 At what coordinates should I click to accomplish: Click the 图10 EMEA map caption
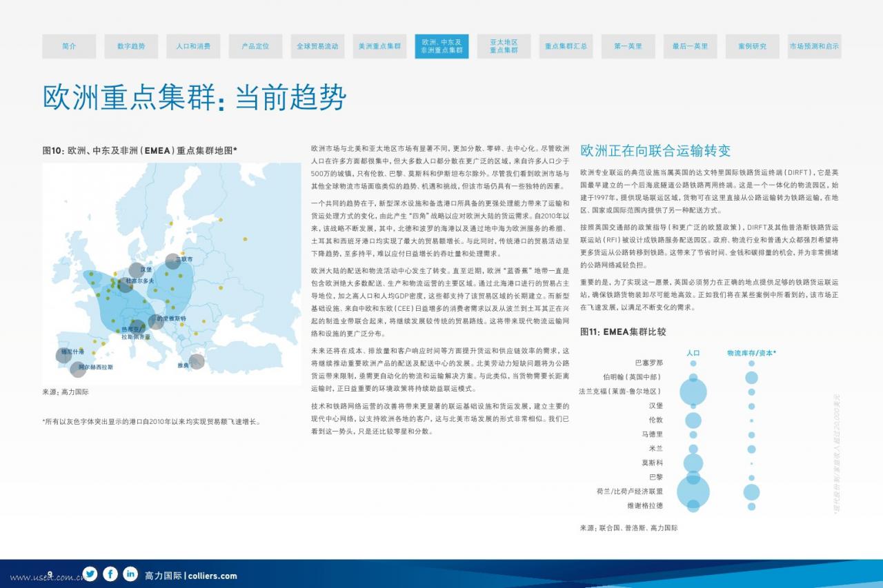(x=140, y=150)
